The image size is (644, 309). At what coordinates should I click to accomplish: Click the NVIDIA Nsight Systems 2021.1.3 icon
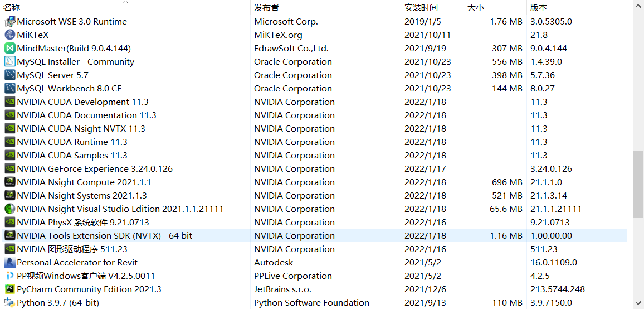(x=10, y=195)
